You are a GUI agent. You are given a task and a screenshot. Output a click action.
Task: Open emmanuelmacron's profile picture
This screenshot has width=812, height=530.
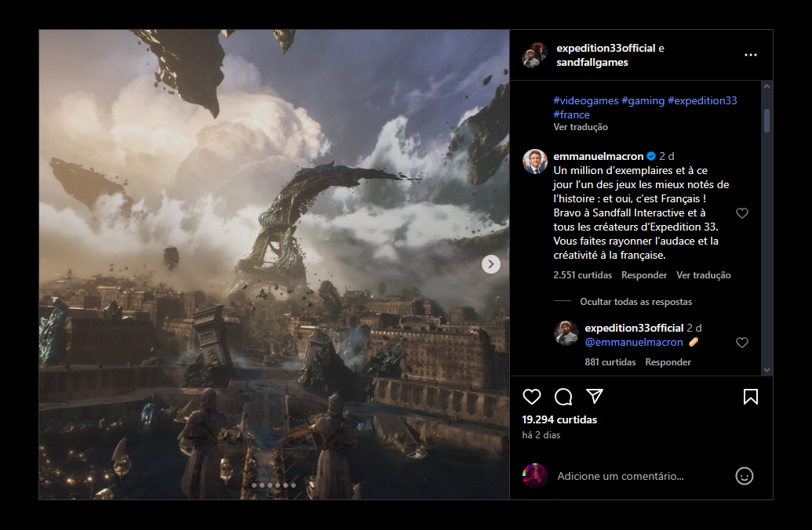(x=535, y=162)
